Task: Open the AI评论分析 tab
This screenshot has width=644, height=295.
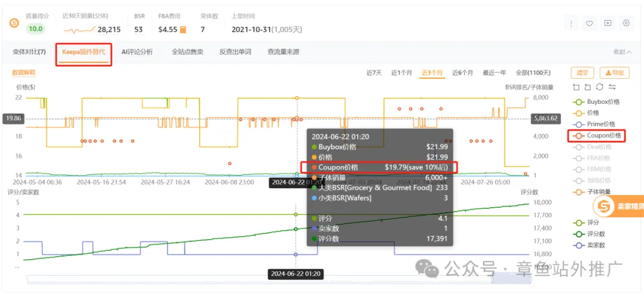Action: click(137, 52)
